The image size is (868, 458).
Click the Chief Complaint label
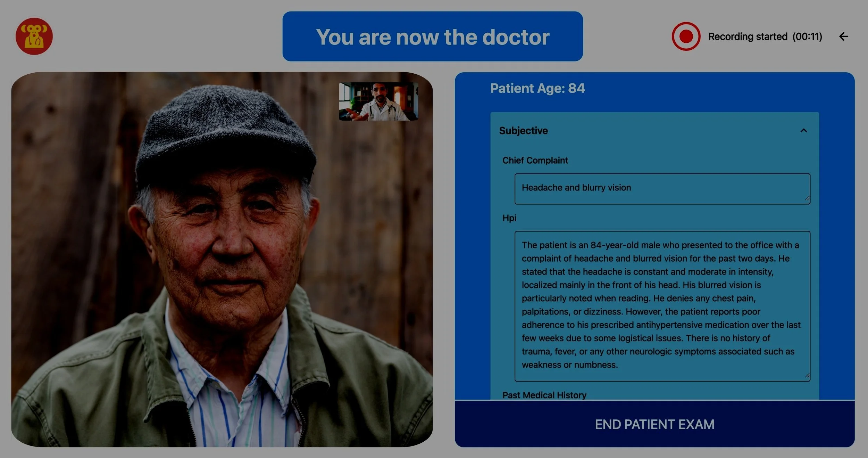pos(535,160)
